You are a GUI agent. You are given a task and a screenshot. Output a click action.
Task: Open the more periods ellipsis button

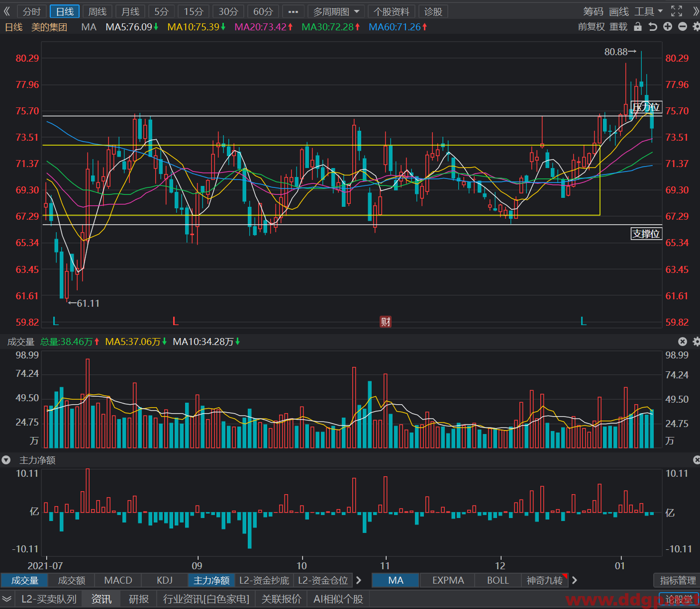point(294,11)
